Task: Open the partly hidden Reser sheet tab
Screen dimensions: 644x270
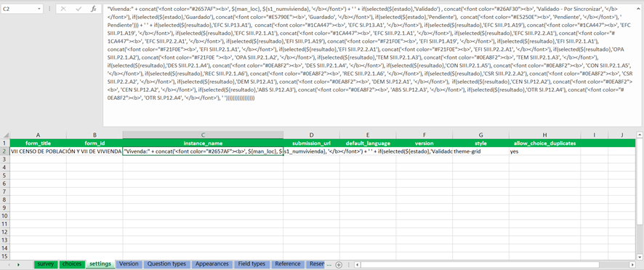Action: click(x=315, y=264)
